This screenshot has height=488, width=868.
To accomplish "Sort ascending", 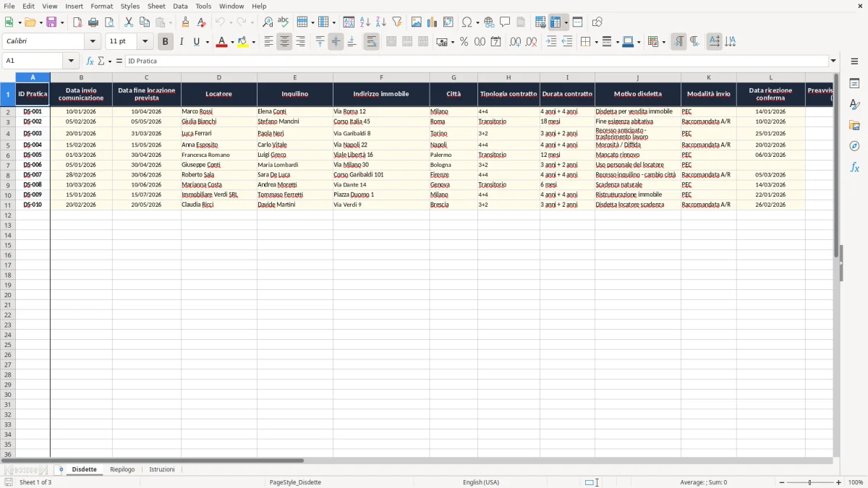I will click(365, 22).
